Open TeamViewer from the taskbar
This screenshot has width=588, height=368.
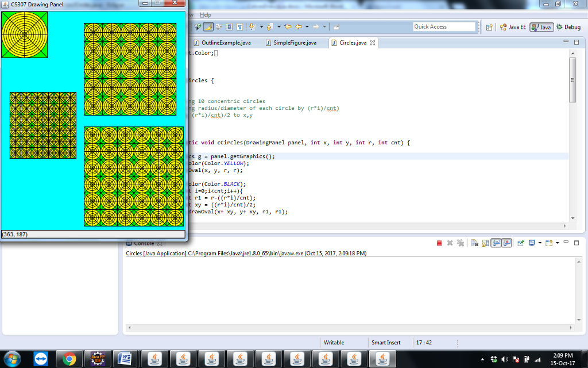(41, 359)
